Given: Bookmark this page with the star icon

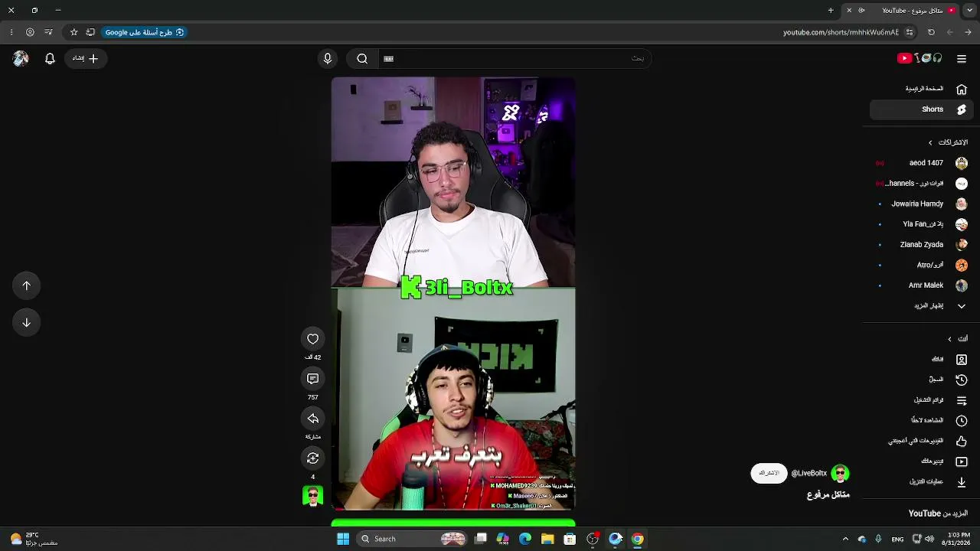Looking at the screenshot, I should click(73, 32).
